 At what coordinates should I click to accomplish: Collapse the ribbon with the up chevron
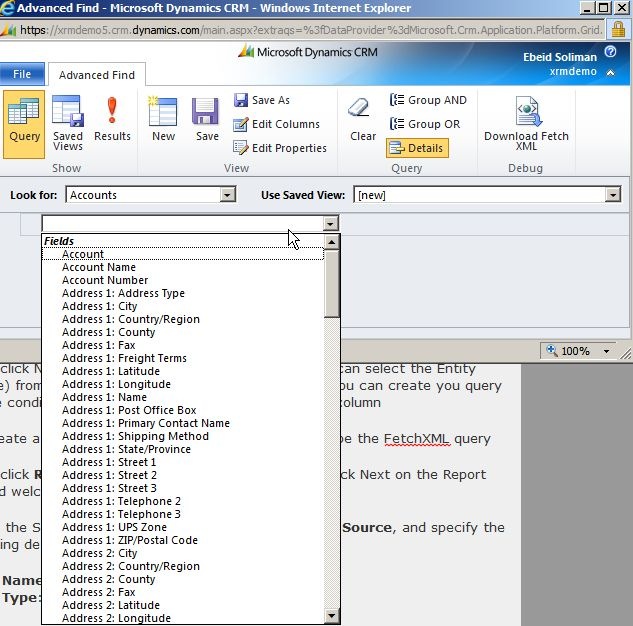pos(610,73)
